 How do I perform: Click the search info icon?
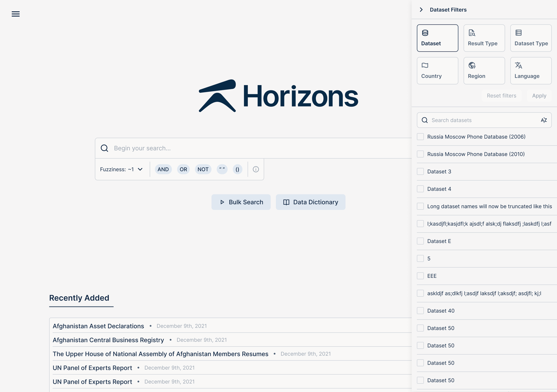[256, 169]
